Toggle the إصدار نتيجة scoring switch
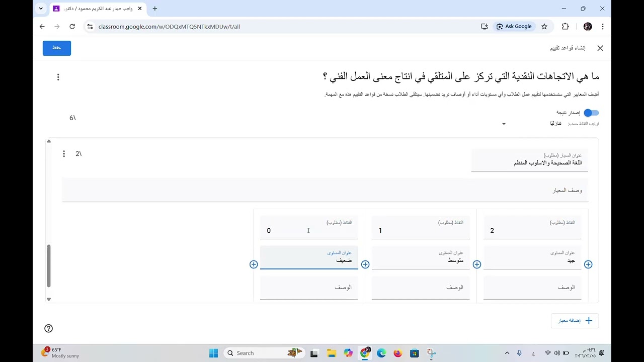644x362 pixels. click(x=591, y=113)
